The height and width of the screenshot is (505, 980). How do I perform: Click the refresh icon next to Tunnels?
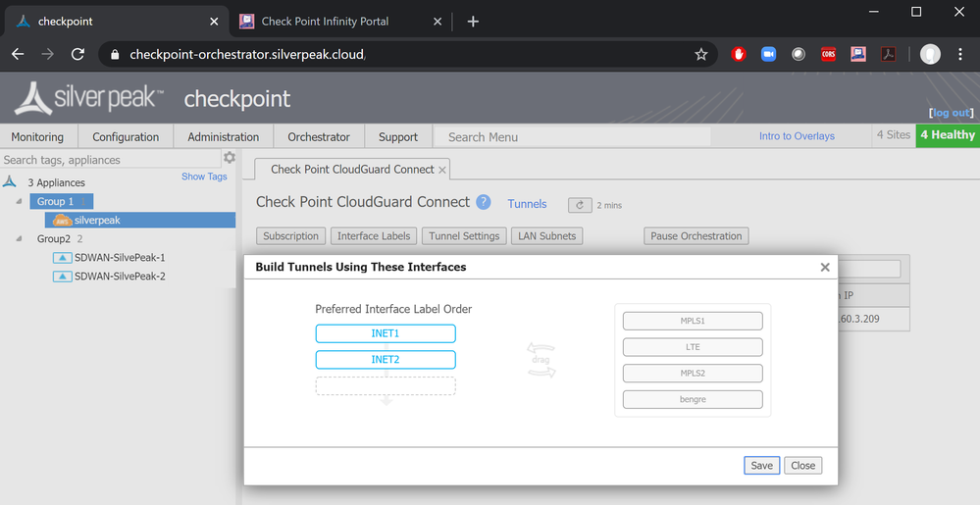pos(580,205)
